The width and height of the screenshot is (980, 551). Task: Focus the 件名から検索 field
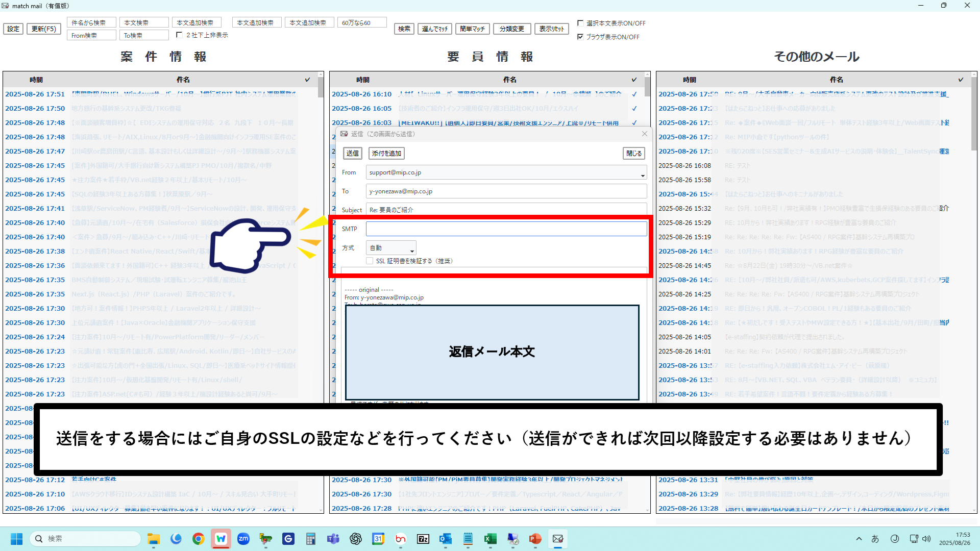[91, 22]
